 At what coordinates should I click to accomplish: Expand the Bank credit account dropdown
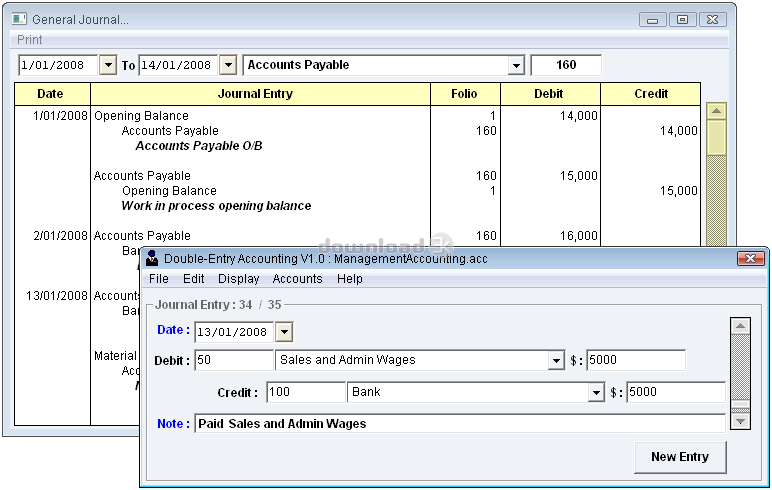click(596, 393)
